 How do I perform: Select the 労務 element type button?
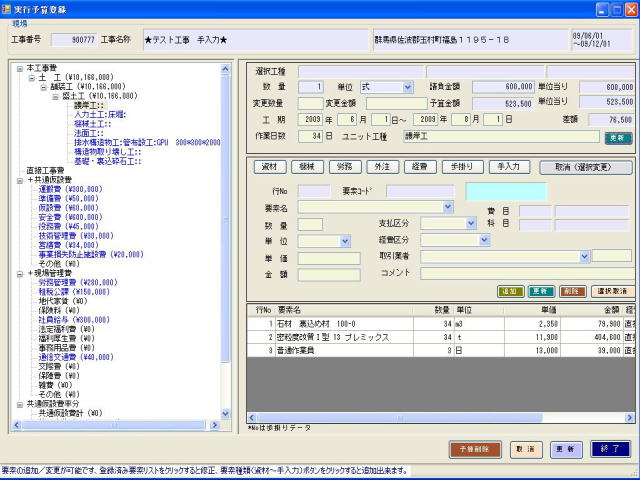(x=345, y=167)
